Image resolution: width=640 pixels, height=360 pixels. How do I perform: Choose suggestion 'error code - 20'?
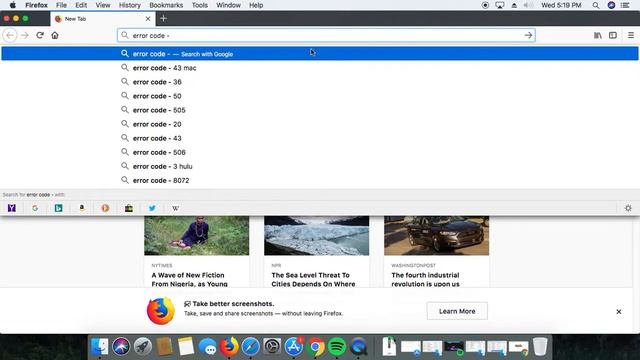pyautogui.click(x=320, y=124)
